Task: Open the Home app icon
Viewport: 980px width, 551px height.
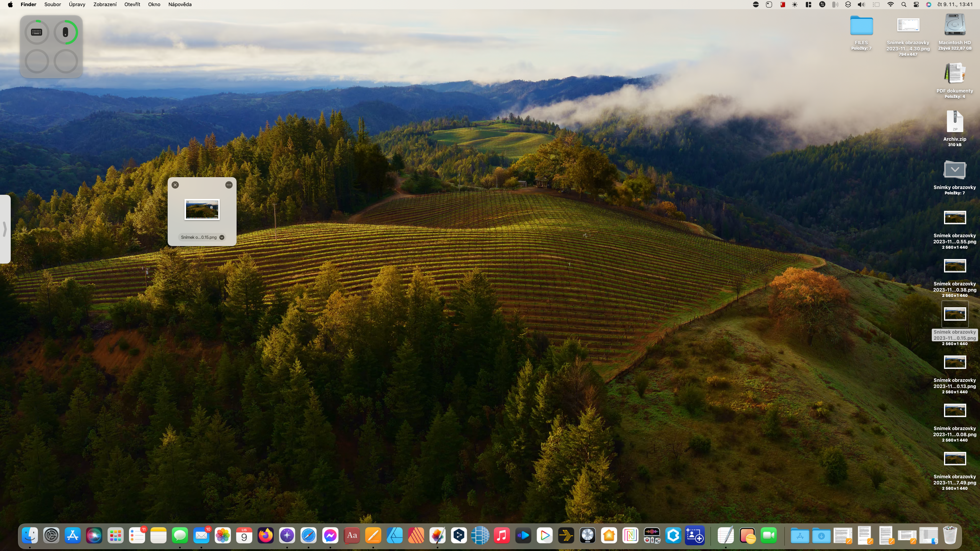Action: point(609,535)
